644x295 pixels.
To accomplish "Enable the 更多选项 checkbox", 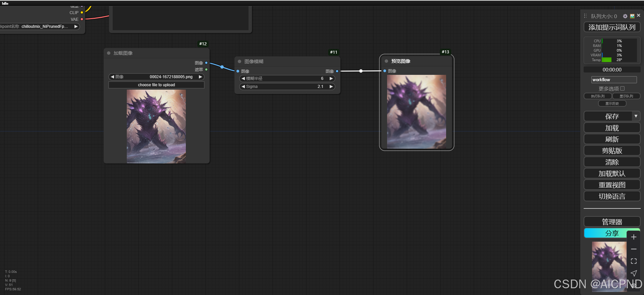I will click(x=623, y=89).
